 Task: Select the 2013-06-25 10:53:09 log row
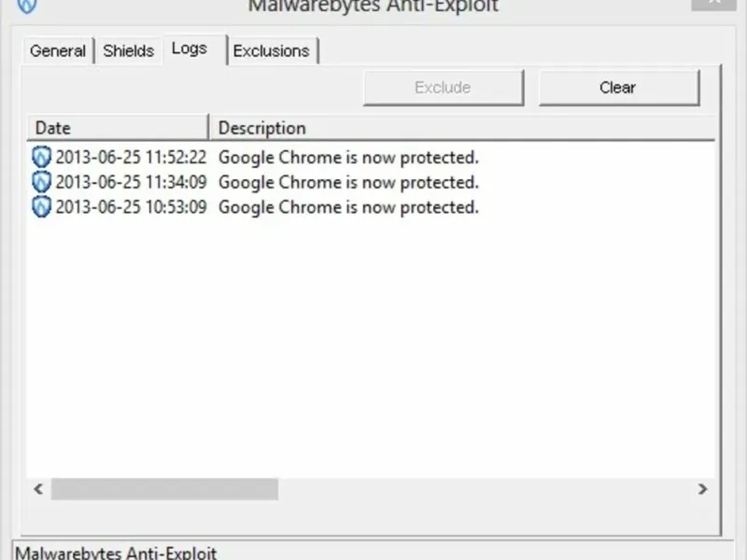371,206
